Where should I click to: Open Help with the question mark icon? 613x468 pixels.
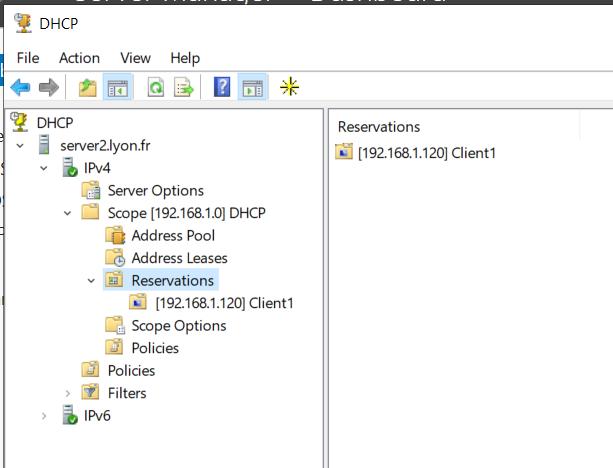pos(222,87)
